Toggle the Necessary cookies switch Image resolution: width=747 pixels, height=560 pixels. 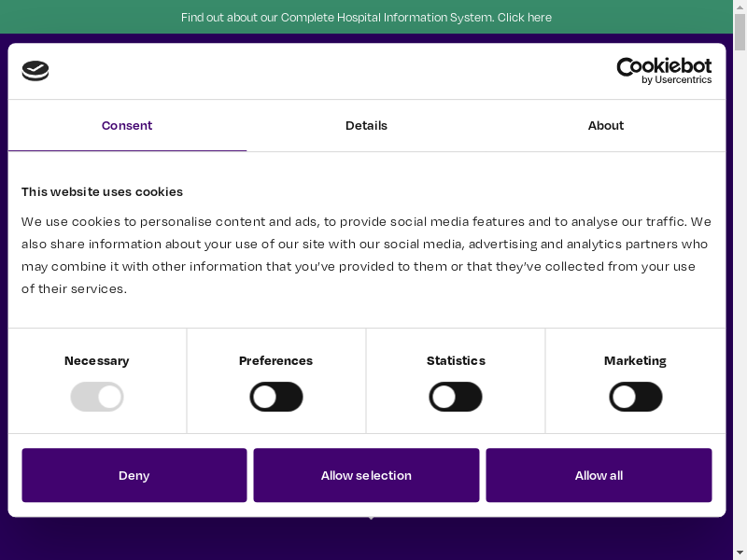97,397
